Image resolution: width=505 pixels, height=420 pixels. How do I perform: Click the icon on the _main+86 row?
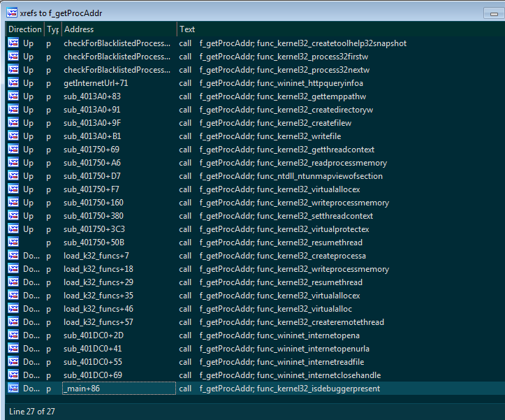[x=13, y=389]
